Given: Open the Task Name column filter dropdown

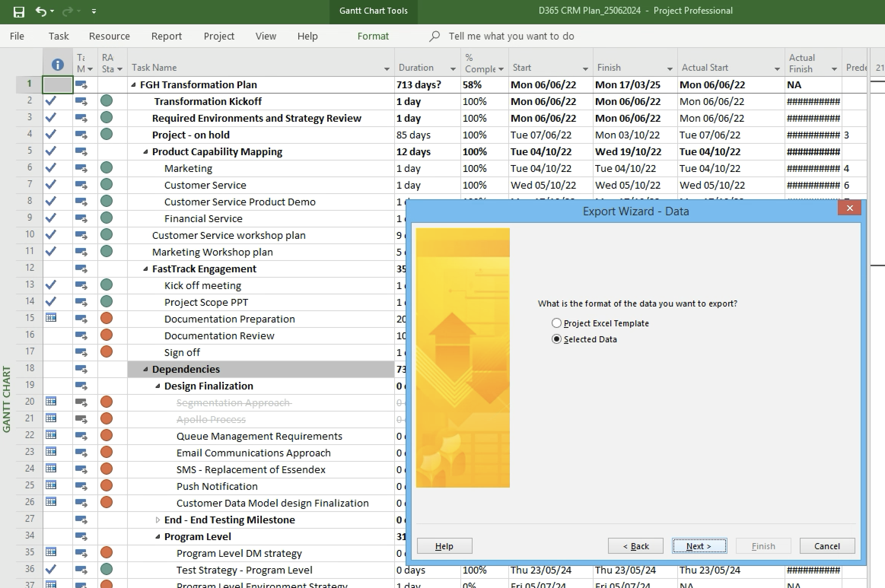Looking at the screenshot, I should point(387,69).
